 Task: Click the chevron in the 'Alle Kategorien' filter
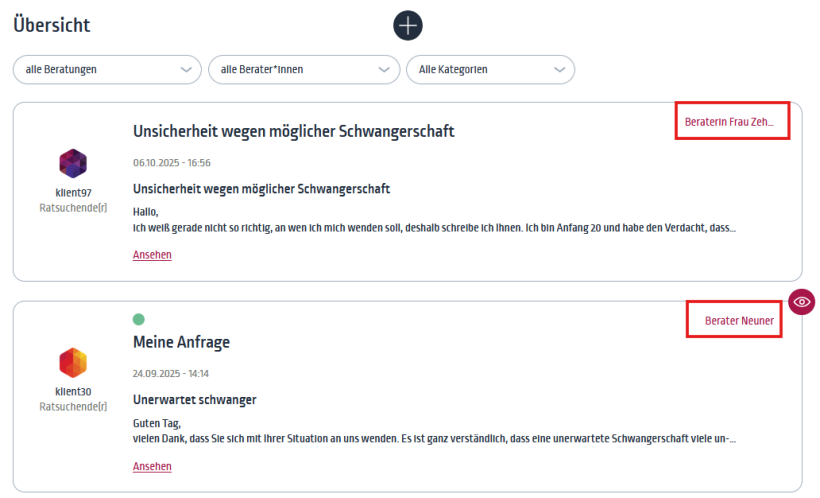click(x=559, y=70)
